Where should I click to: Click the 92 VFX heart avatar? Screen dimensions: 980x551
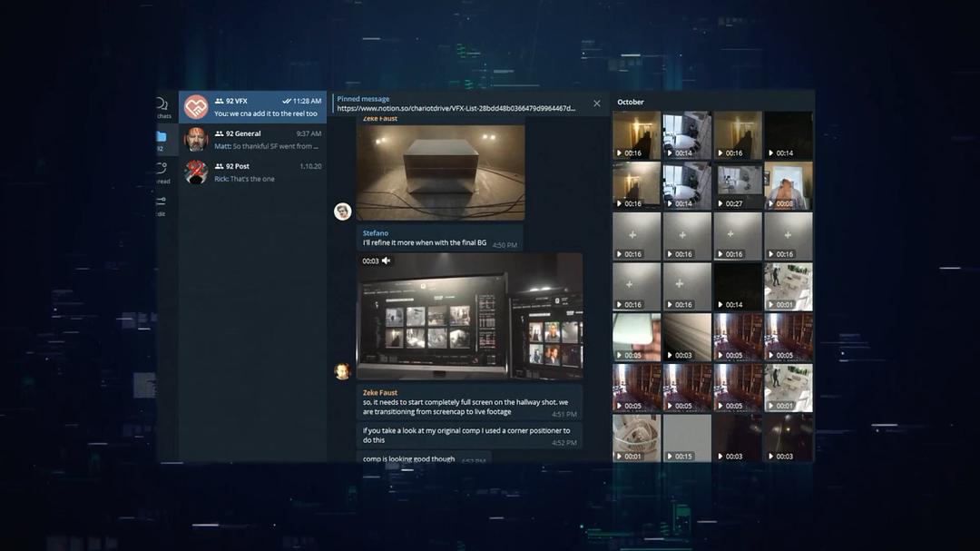click(x=196, y=107)
